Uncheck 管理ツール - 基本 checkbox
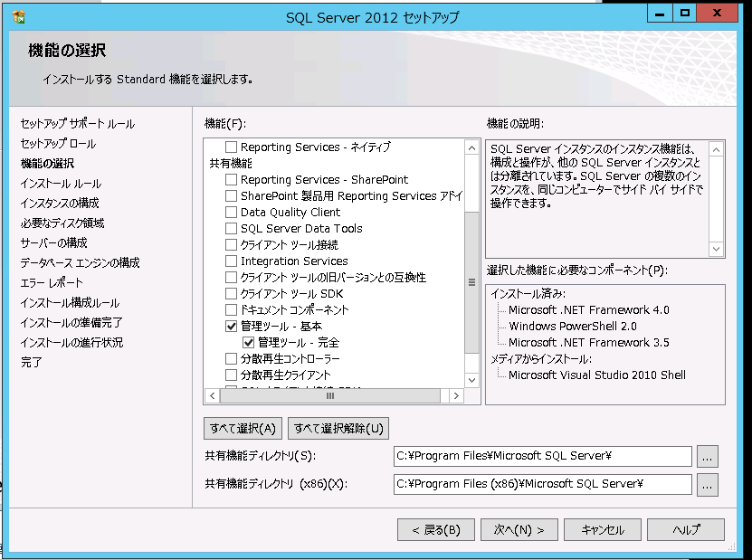752x560 pixels. (x=231, y=326)
